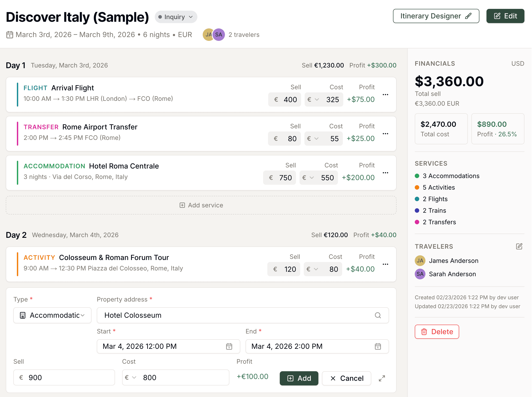
Task: Open the Rome Airport Transfer more-options dots
Action: [385, 134]
